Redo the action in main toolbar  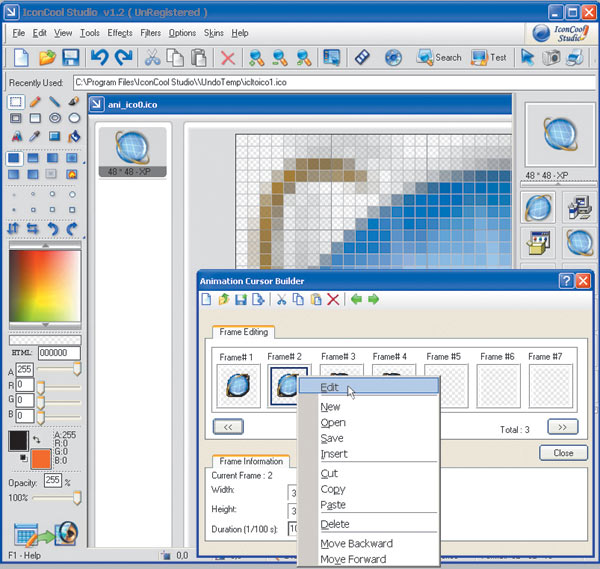(124, 58)
